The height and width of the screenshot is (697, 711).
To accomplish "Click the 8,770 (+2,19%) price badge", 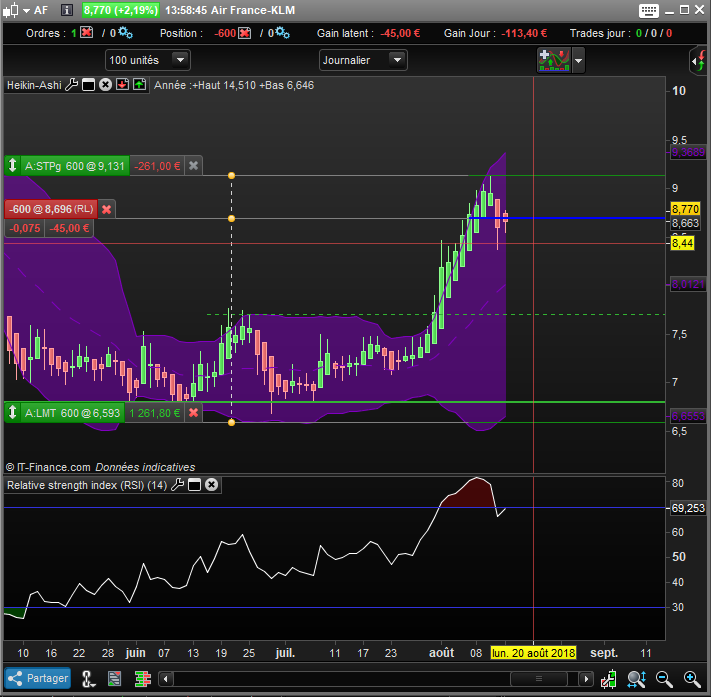I will [121, 10].
